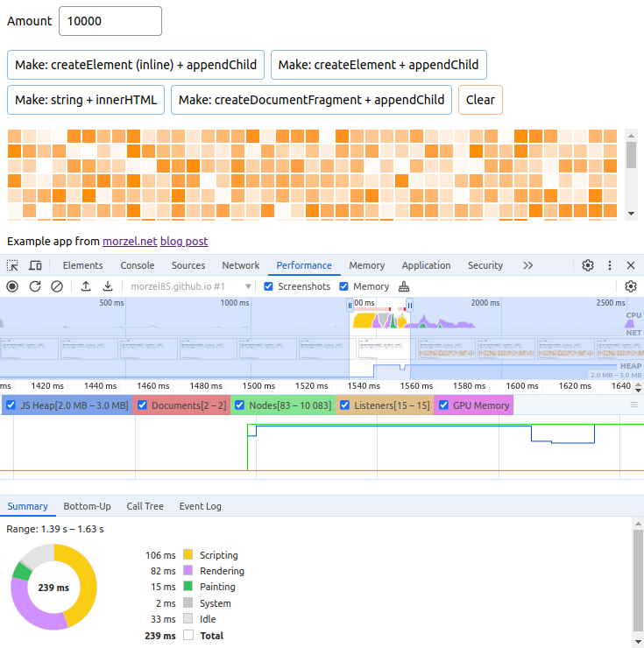
Task: Click the load profile upload icon
Action: [86, 286]
